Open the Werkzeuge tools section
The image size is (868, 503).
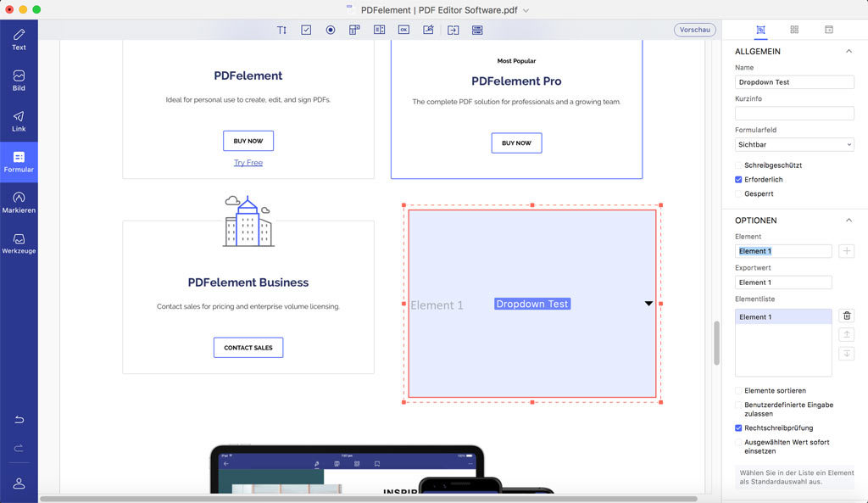tap(19, 243)
